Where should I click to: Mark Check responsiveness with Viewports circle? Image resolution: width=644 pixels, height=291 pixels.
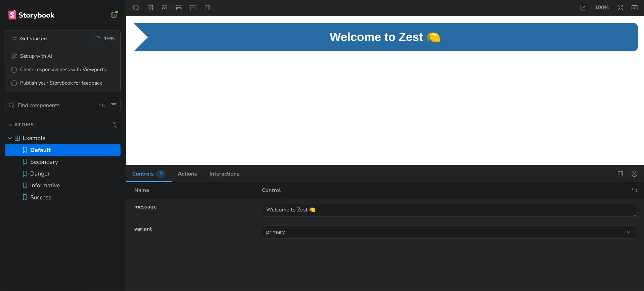tap(14, 70)
